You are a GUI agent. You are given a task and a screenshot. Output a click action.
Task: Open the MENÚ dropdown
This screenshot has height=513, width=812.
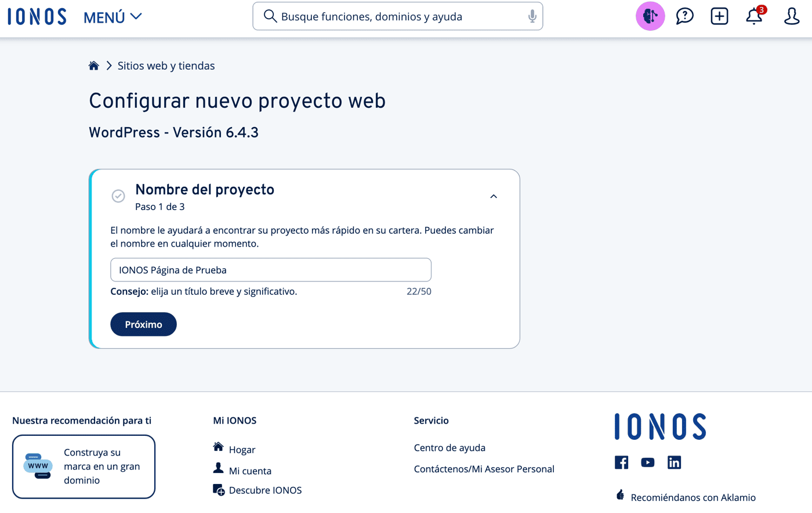(113, 17)
